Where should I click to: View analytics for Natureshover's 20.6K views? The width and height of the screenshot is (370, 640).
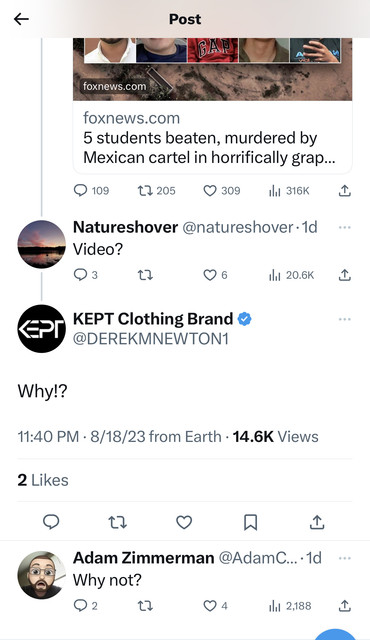[x=291, y=275]
